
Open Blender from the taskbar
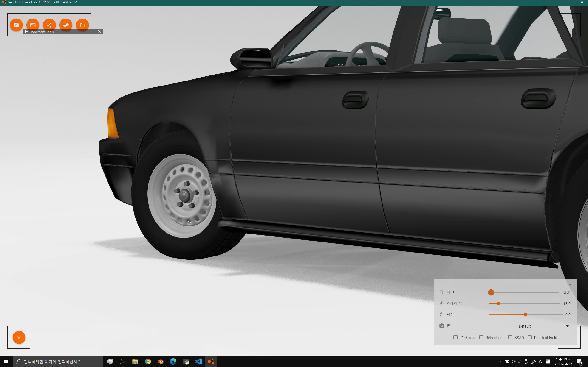pyautogui.click(x=160, y=361)
